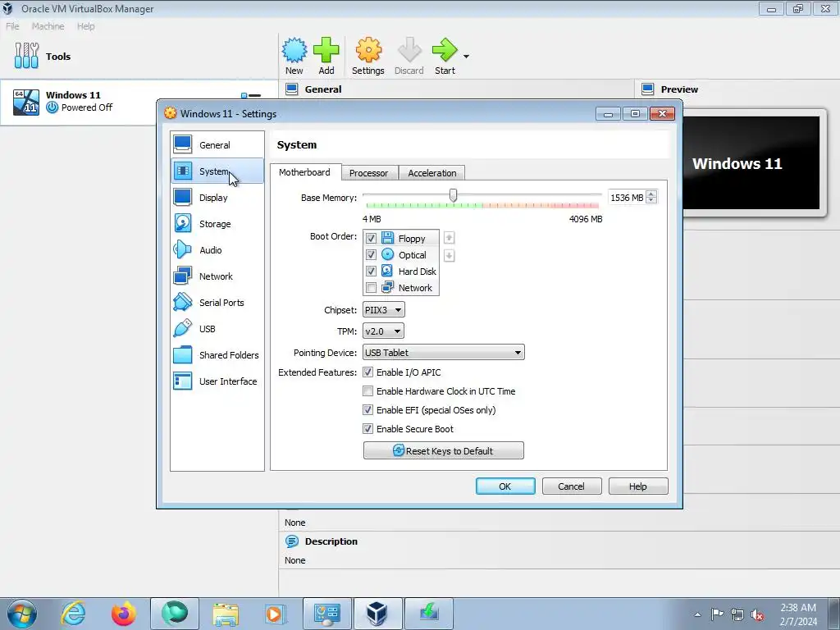Viewport: 840px width, 630px height.
Task: Open the Display settings category
Action: tap(217, 197)
